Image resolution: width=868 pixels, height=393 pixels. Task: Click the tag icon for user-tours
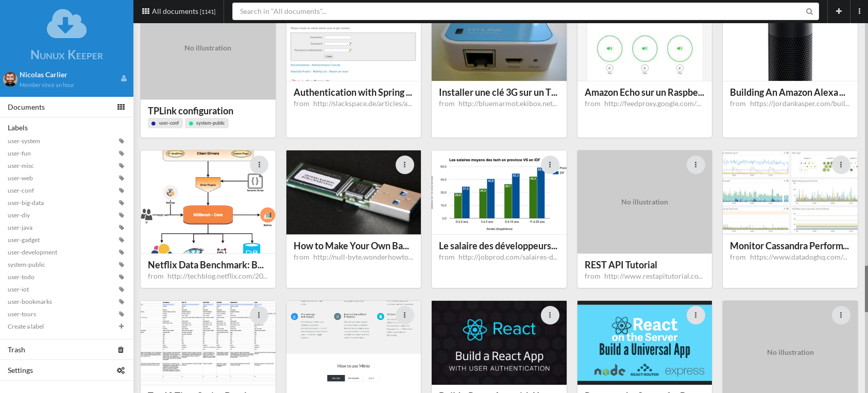pyautogui.click(x=122, y=314)
